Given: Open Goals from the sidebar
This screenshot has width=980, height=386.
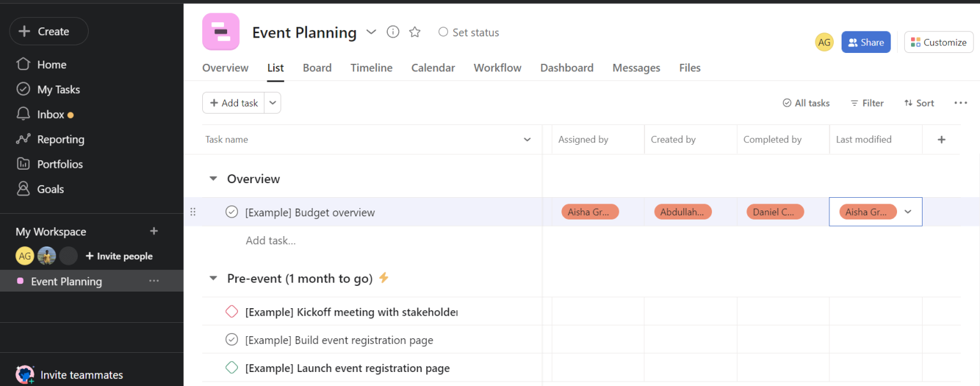Looking at the screenshot, I should (x=49, y=189).
